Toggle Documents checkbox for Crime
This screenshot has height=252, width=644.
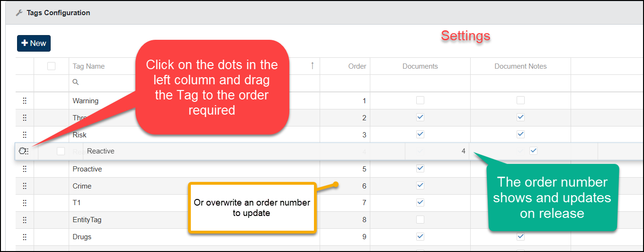(x=420, y=186)
